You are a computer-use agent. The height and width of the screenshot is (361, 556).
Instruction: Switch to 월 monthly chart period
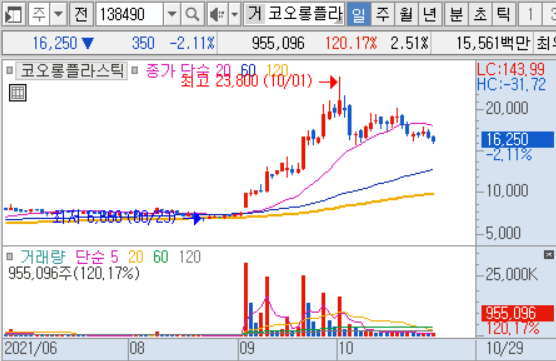pos(406,14)
